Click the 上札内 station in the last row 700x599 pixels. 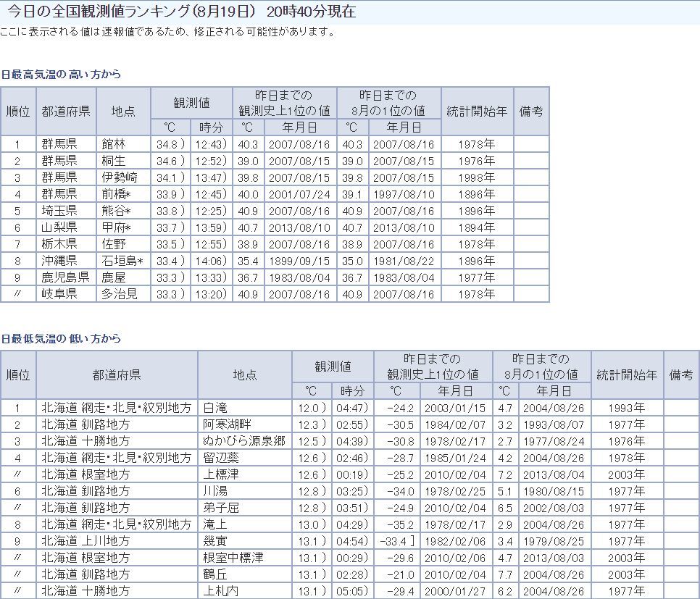[x=220, y=591]
